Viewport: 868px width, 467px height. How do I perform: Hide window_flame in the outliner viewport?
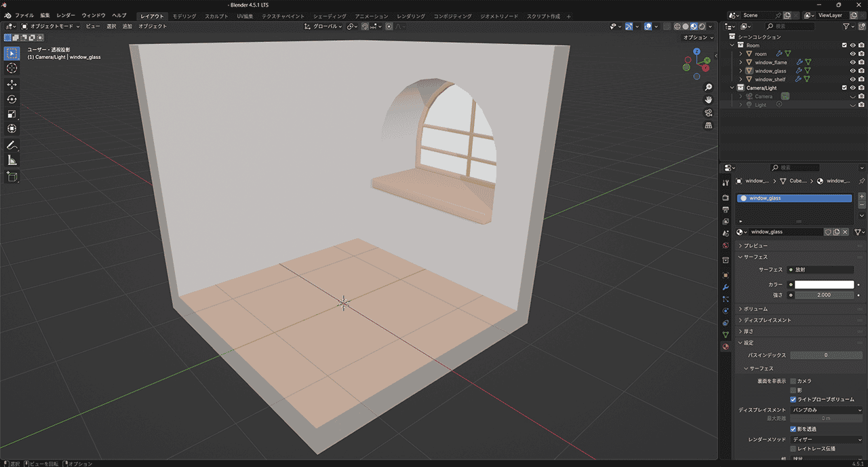coord(852,62)
